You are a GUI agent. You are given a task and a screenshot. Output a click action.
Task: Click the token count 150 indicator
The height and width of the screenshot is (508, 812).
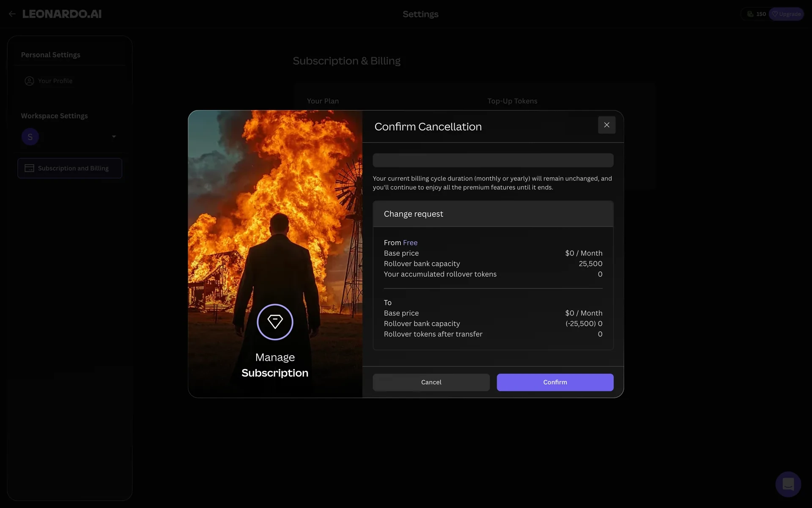(757, 14)
